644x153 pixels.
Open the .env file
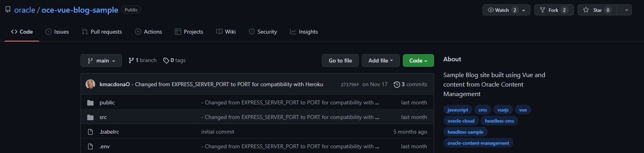pyautogui.click(x=105, y=146)
